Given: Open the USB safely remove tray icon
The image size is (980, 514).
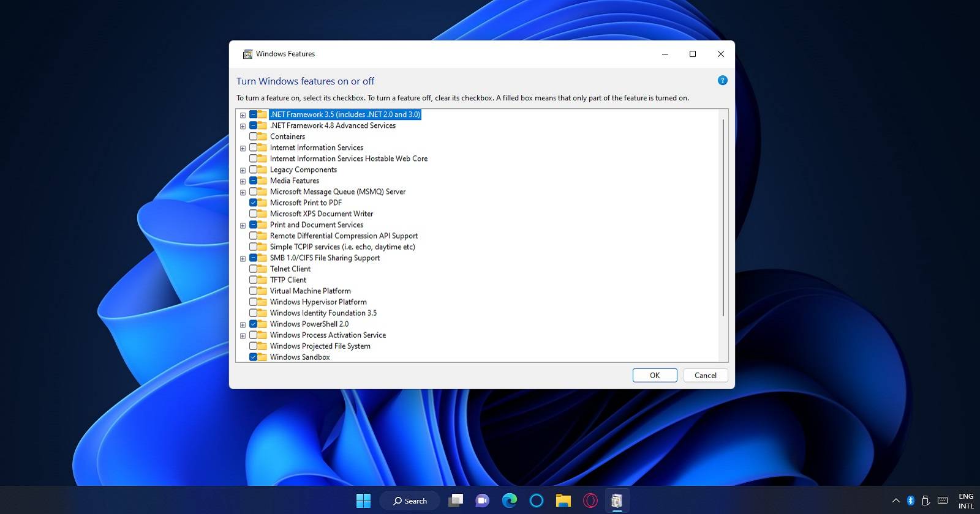Looking at the screenshot, I should click(926, 501).
